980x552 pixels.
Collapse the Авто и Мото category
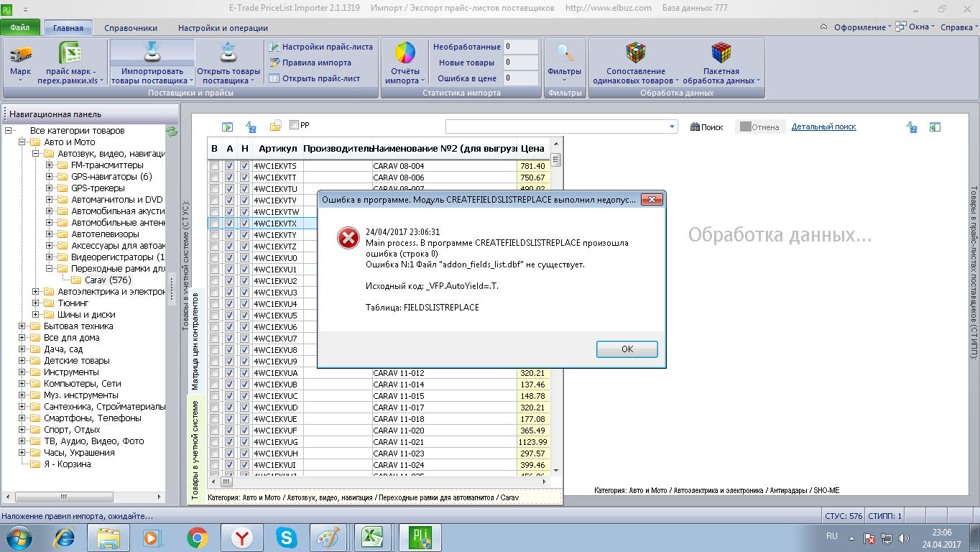(x=23, y=142)
